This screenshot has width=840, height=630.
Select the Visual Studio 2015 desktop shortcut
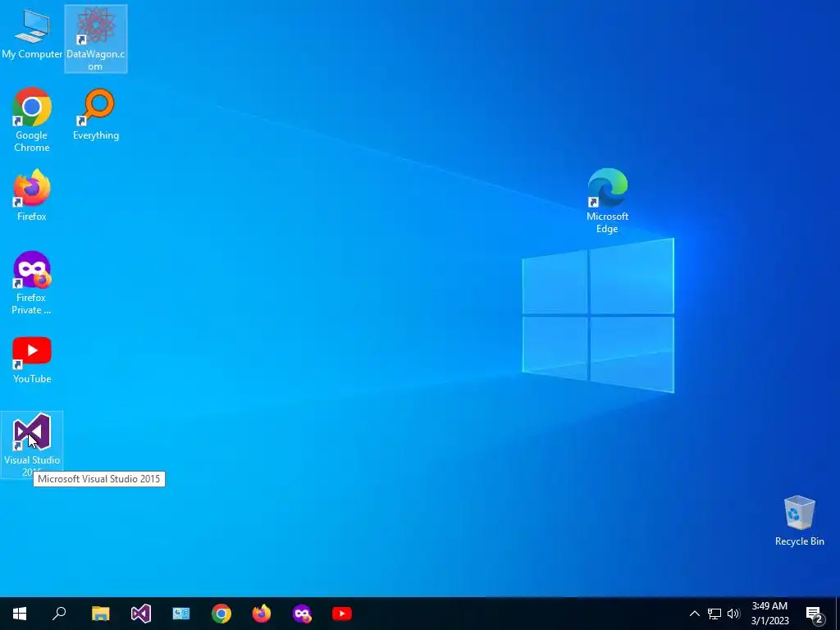point(32,444)
